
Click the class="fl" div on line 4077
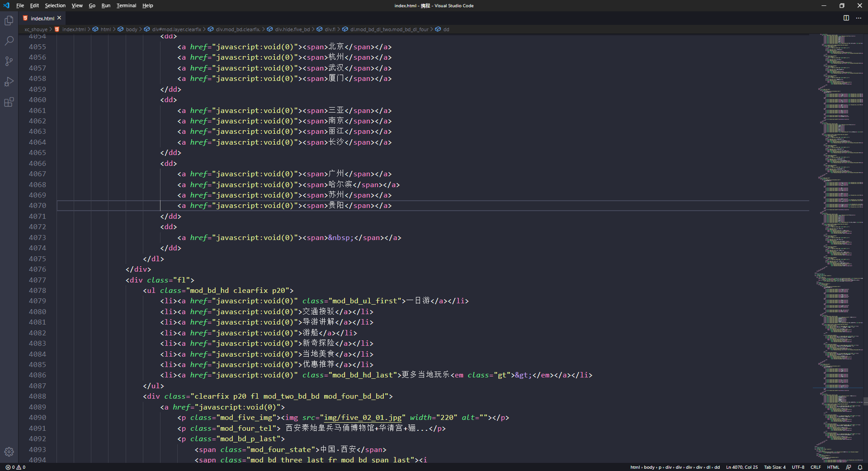[160, 280]
